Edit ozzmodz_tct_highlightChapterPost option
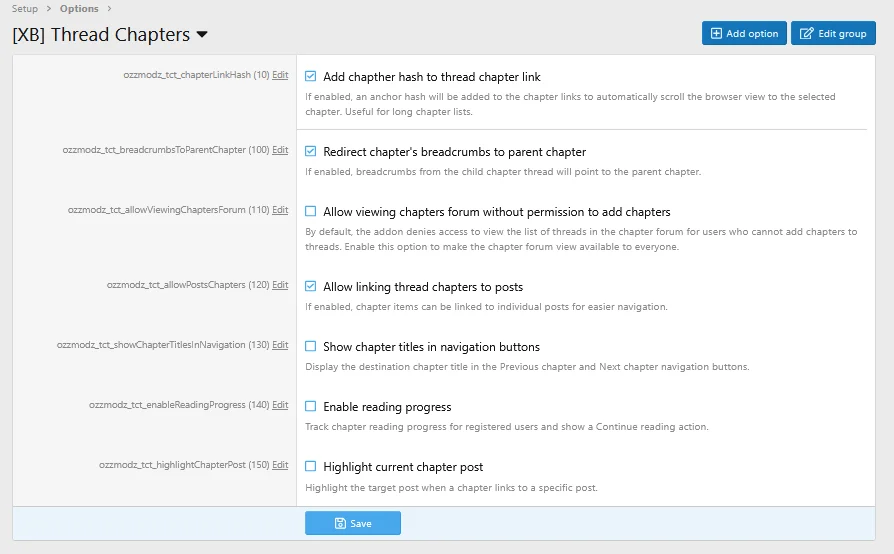894x554 pixels. pos(280,465)
